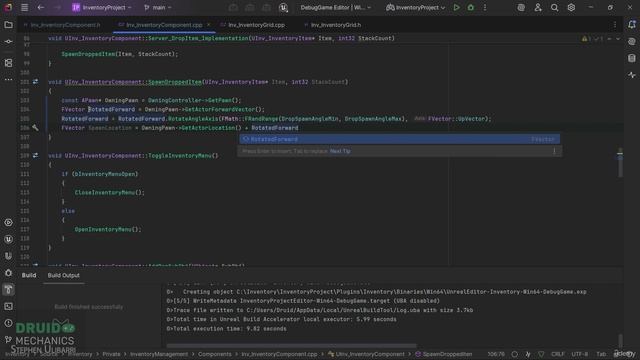Open the main hamburger menu
The image size is (640, 360).
click(24, 7)
